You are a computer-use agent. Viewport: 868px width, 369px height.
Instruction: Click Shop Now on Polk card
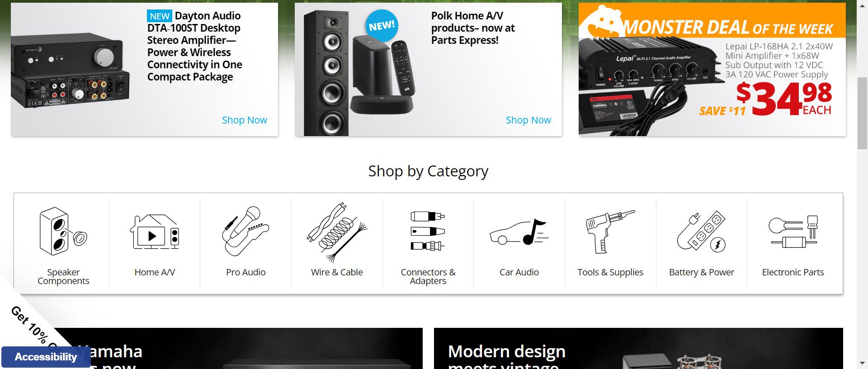coord(528,120)
